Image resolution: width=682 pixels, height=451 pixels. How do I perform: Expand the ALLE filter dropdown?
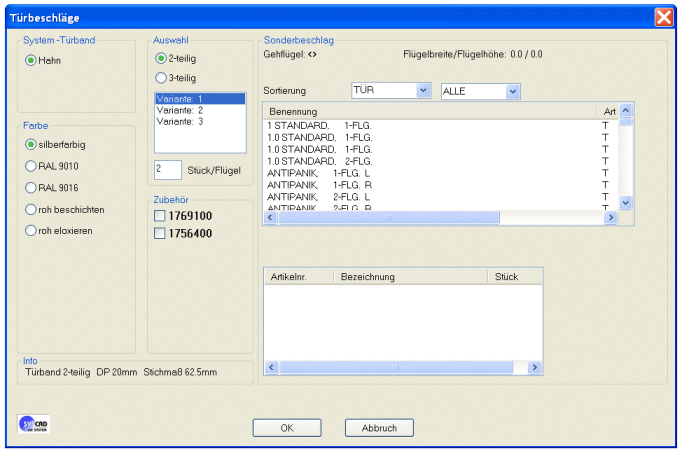click(512, 92)
